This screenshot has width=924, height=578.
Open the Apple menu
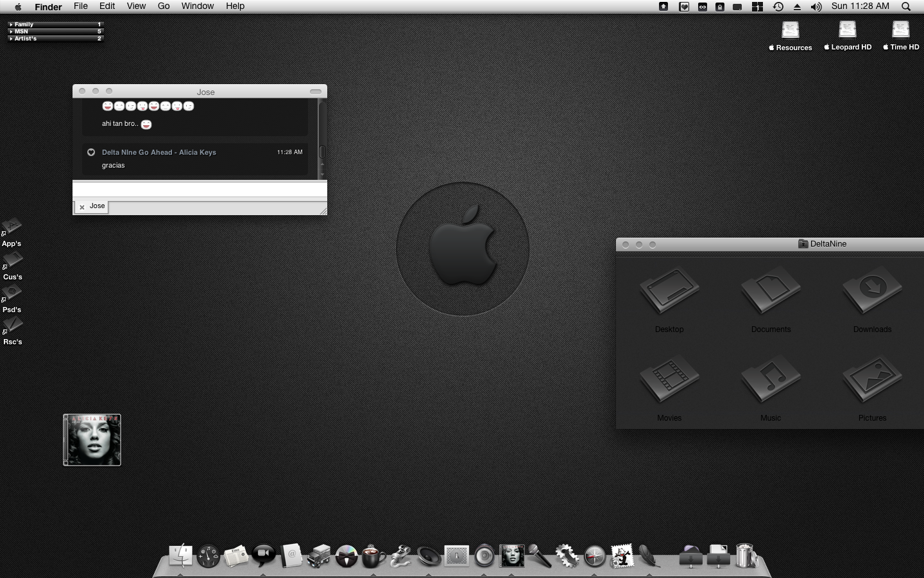18,6
